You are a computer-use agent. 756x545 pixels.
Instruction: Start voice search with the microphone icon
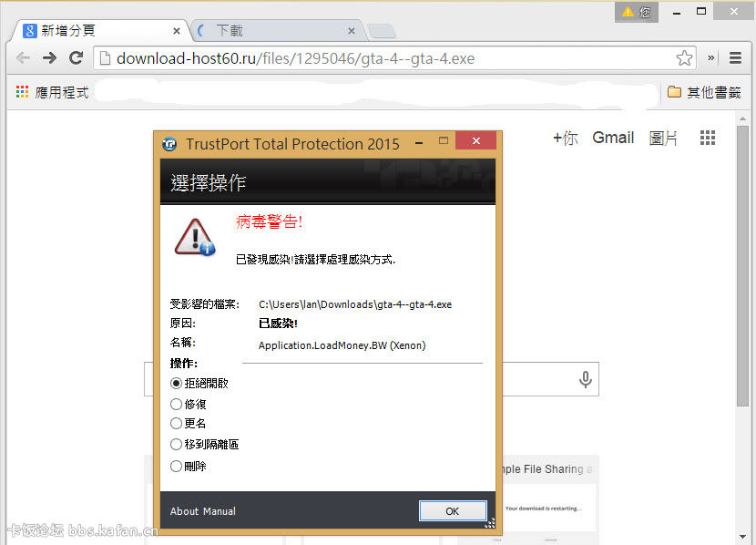(x=586, y=379)
